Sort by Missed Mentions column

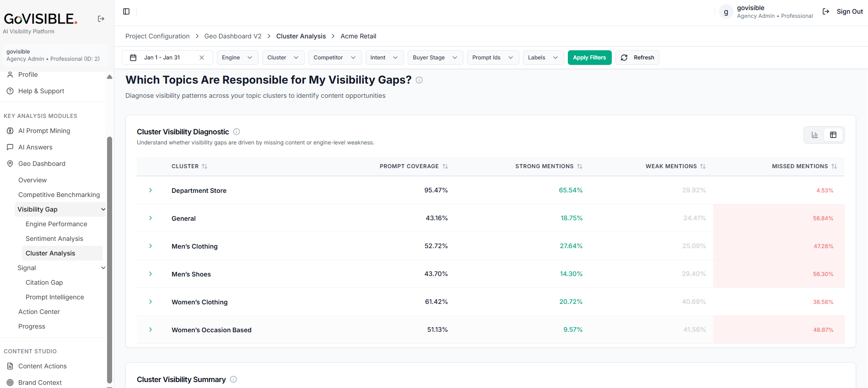pyautogui.click(x=834, y=166)
